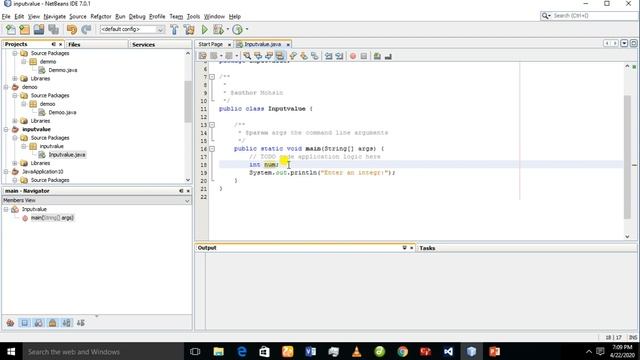Screen dimensions: 640x360
Task: Switch to the Tasks tab
Action: coord(427,248)
